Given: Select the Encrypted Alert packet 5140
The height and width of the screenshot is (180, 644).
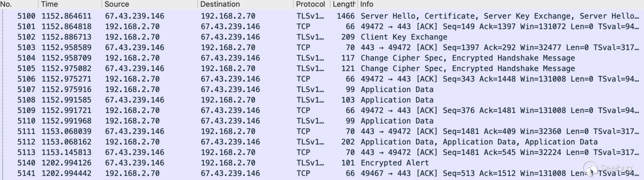Looking at the screenshot, I should click(x=395, y=163).
